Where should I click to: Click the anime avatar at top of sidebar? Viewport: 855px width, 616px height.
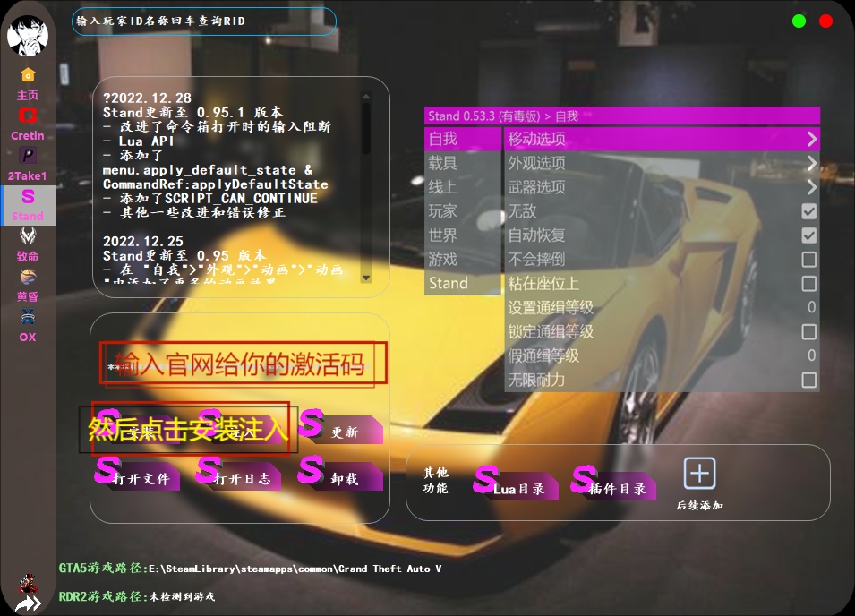[27, 36]
